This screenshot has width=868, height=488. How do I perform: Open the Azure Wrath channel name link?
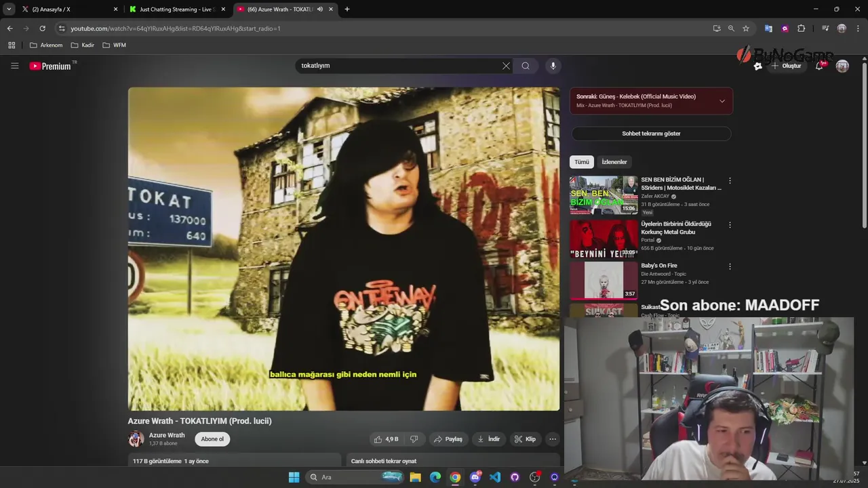pyautogui.click(x=167, y=435)
